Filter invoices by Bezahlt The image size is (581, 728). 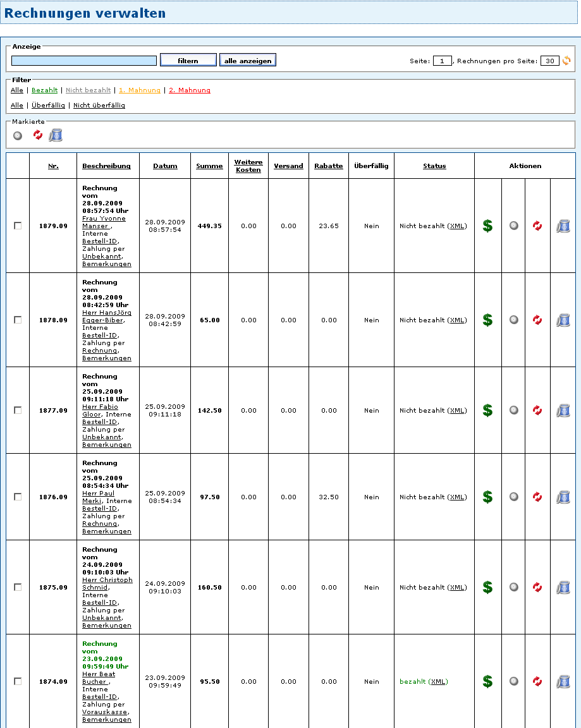coord(44,90)
